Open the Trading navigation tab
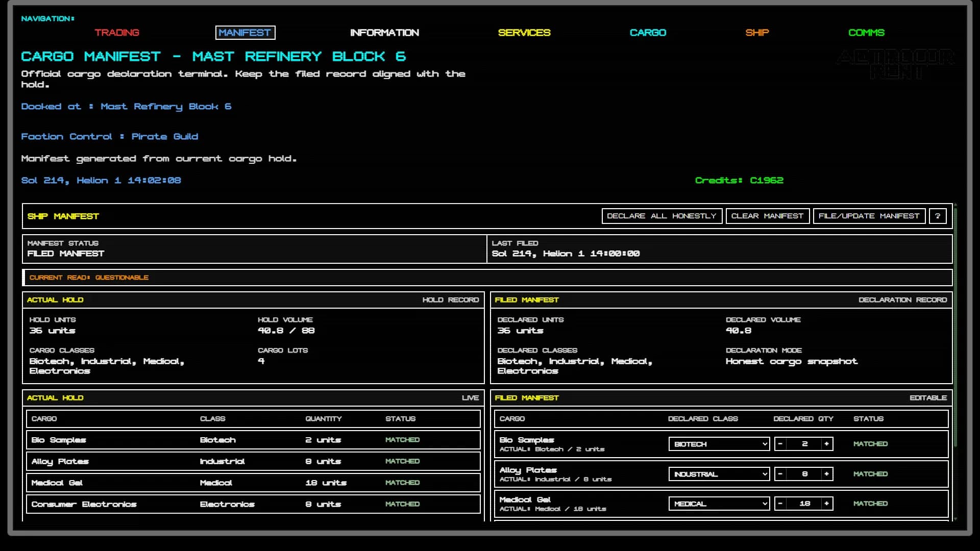 116,33
